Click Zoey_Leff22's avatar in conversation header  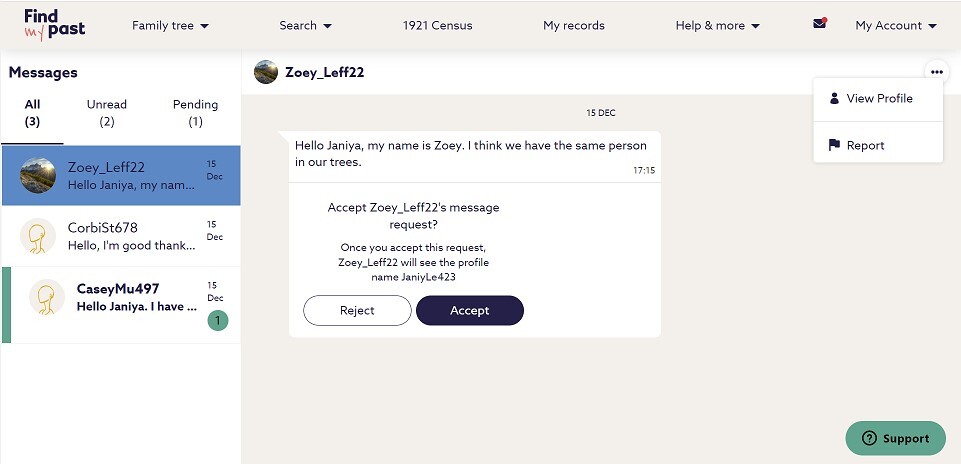[266, 72]
